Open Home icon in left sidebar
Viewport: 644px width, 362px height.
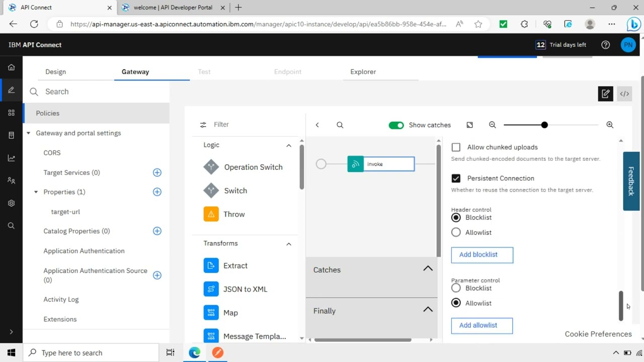pos(11,67)
